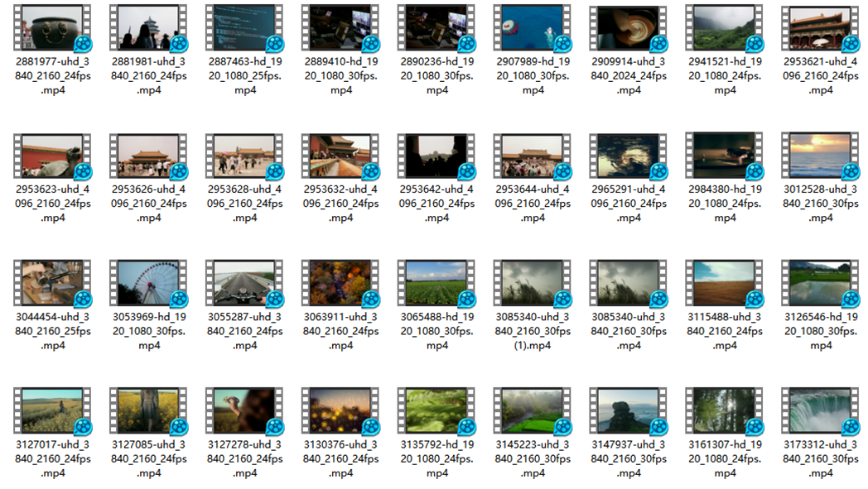Select the 2941521-hd misty mountain video thumbnail
This screenshot has height=489, width=868.
pyautogui.click(x=725, y=27)
